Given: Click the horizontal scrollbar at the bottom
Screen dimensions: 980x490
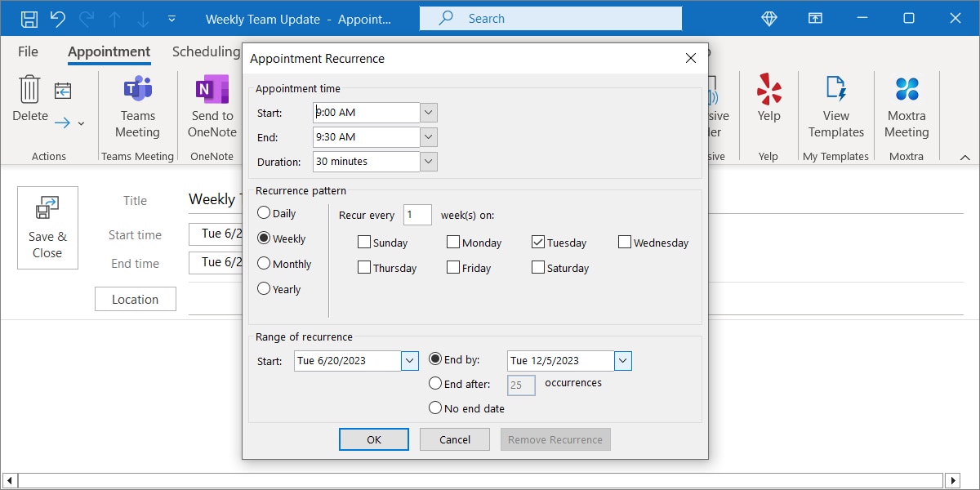Looking at the screenshot, I should tap(490, 480).
